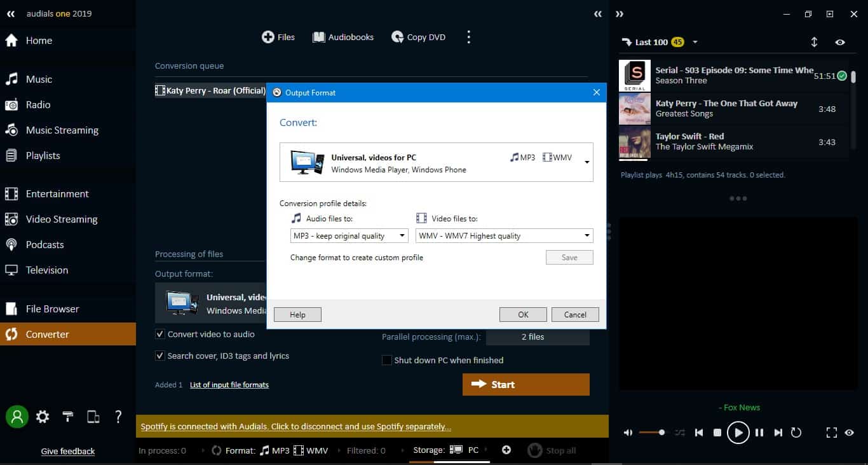Enable Shut down PC when finished

point(386,360)
